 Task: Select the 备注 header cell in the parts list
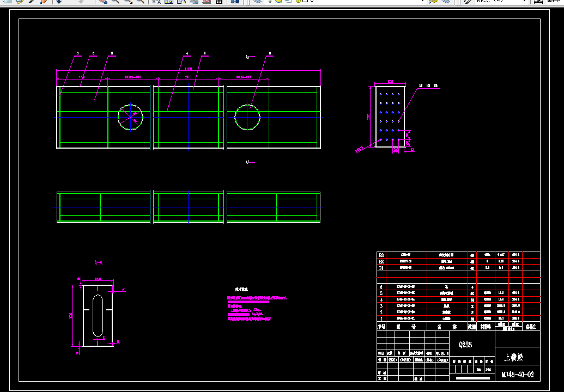[x=531, y=327]
